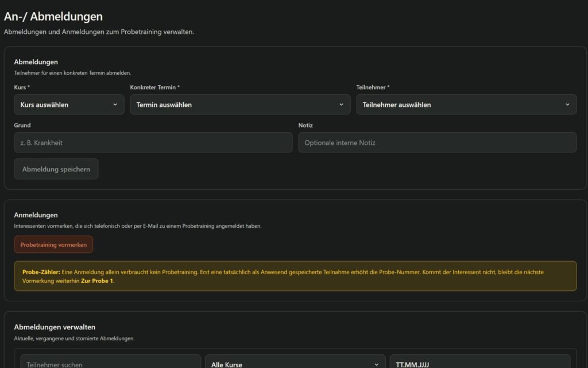The image size is (588, 368).
Task: Click 'Aktuelle, vergangene und stornierte Abmeldungen.' text
Action: [74, 338]
